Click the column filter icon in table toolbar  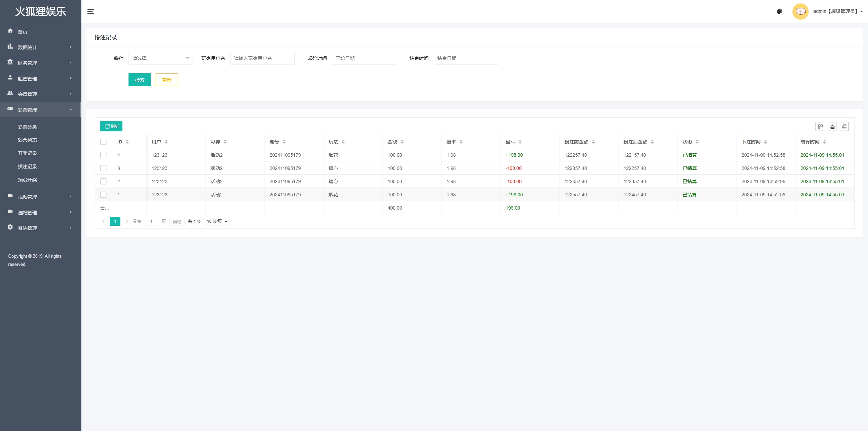click(x=820, y=126)
